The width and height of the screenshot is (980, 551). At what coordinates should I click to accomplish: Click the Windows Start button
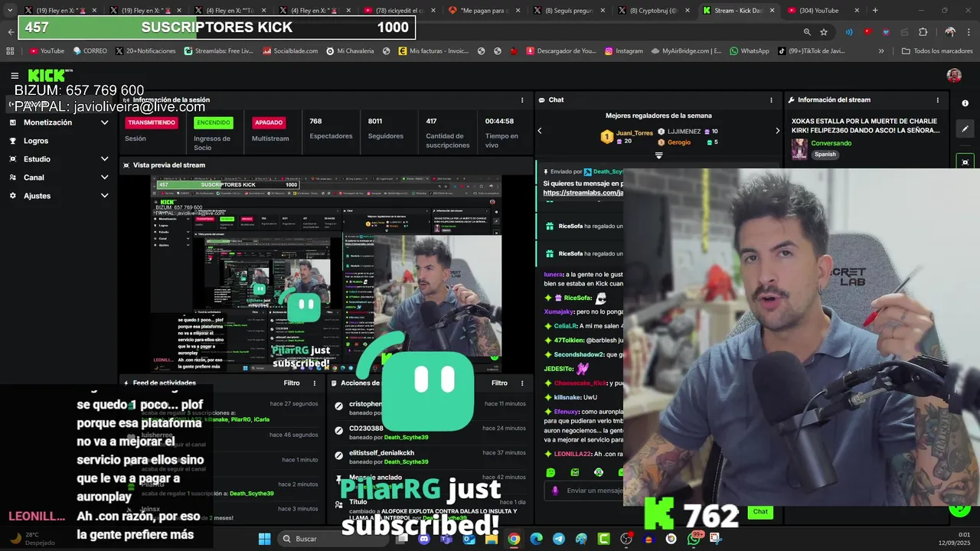(x=264, y=539)
